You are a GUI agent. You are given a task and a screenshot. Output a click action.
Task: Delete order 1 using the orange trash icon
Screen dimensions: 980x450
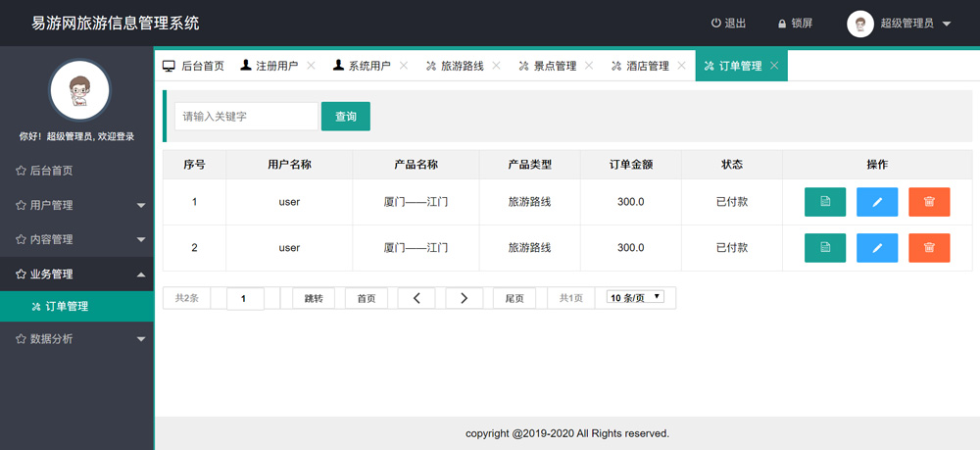(x=929, y=202)
